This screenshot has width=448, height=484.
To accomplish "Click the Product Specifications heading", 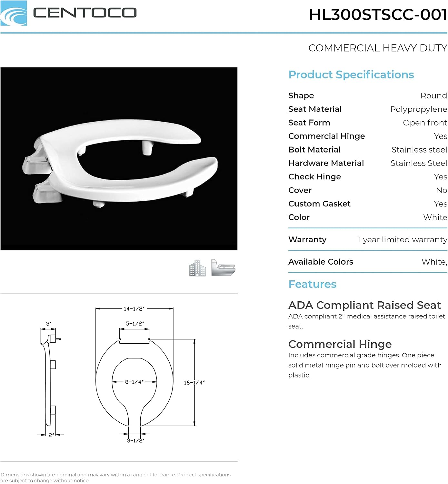I will (351, 75).
